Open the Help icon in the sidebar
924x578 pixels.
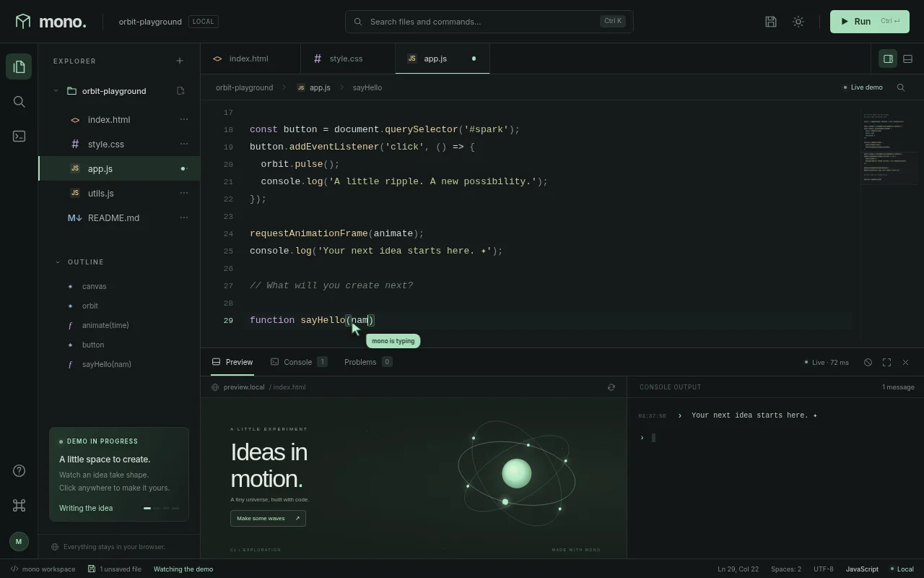(19, 471)
